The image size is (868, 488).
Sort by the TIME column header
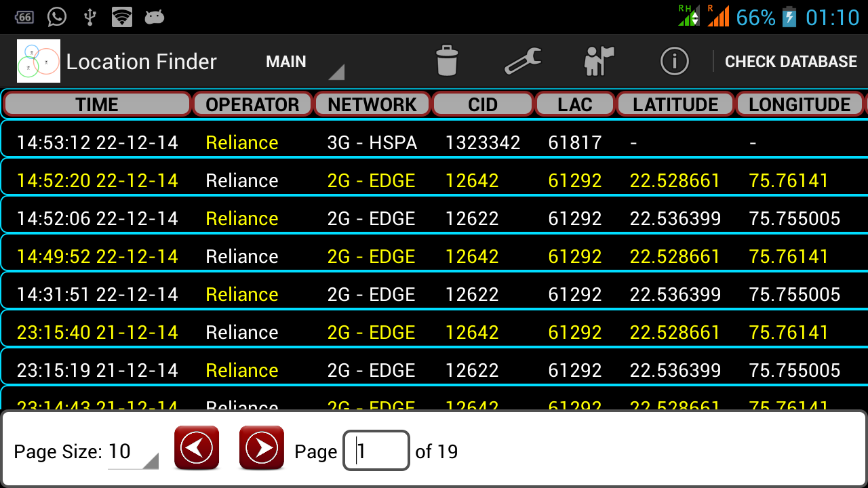click(97, 104)
